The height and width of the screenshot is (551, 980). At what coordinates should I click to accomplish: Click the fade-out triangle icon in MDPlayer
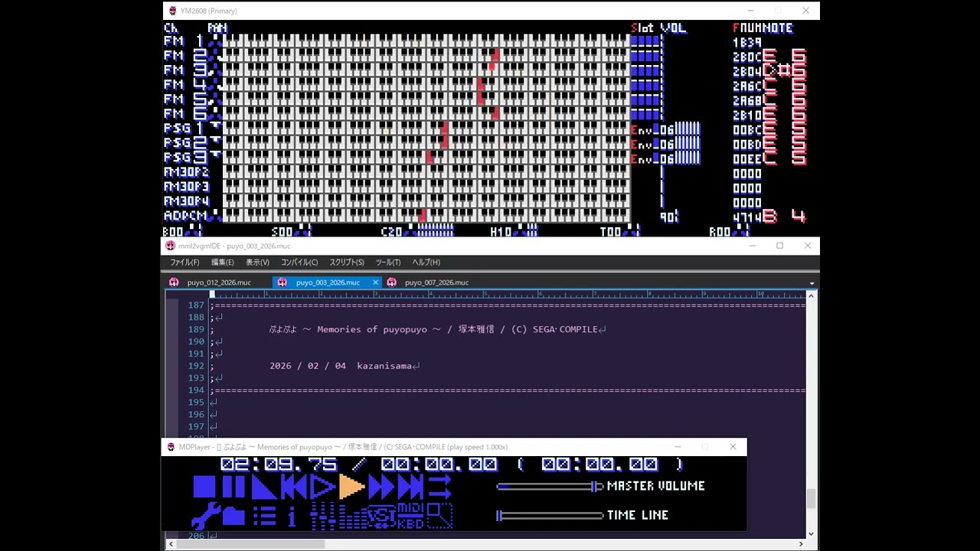pyautogui.click(x=263, y=487)
